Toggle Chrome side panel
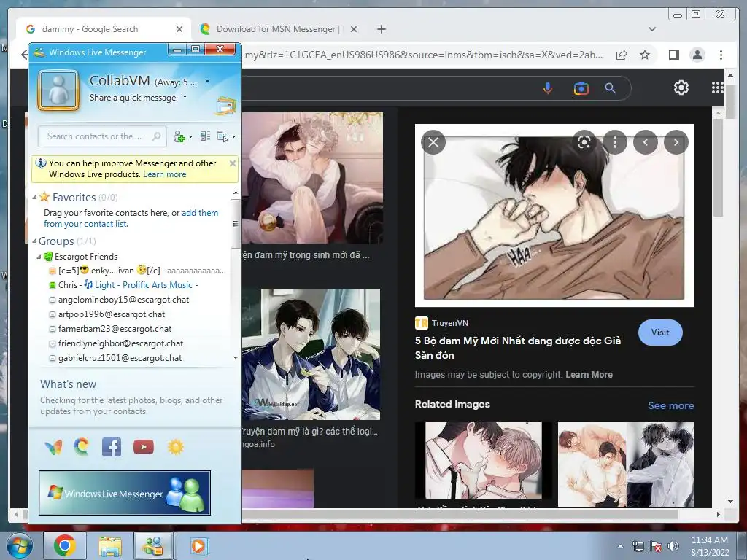747x560 pixels. (x=673, y=55)
